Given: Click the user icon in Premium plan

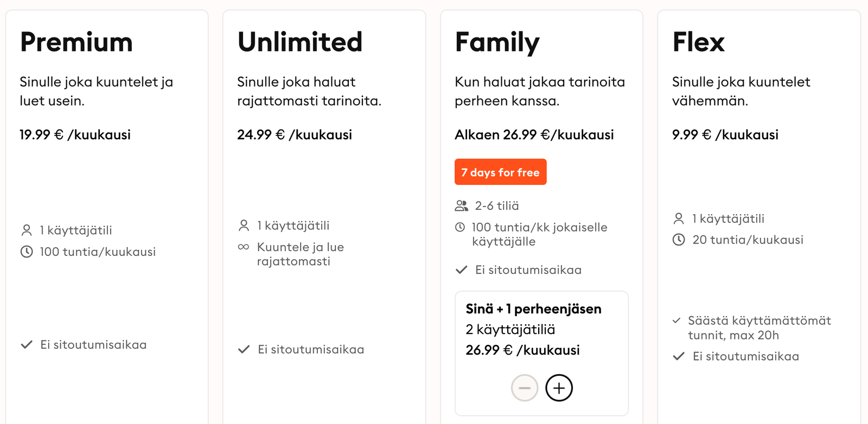Looking at the screenshot, I should (27, 230).
